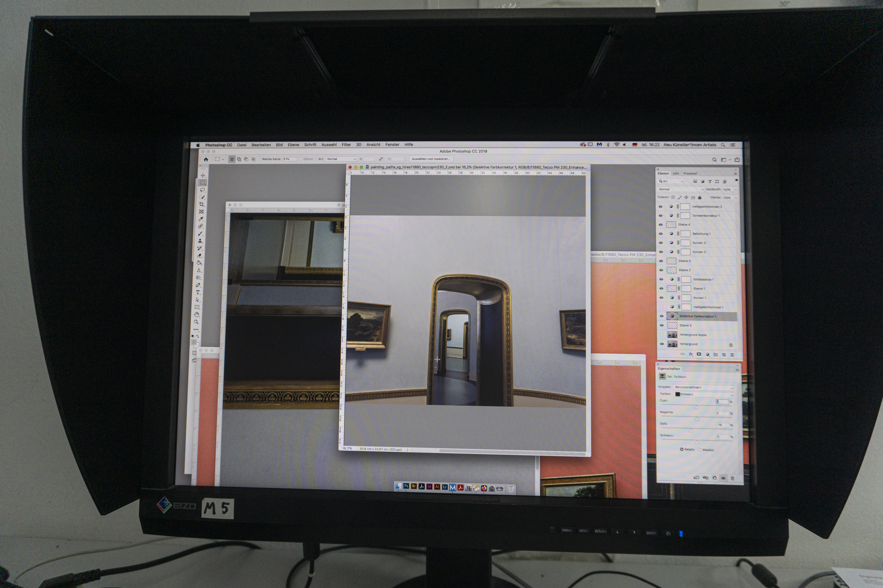The width and height of the screenshot is (883, 588).
Task: Choose the Absolut radio button
Action: (700, 450)
